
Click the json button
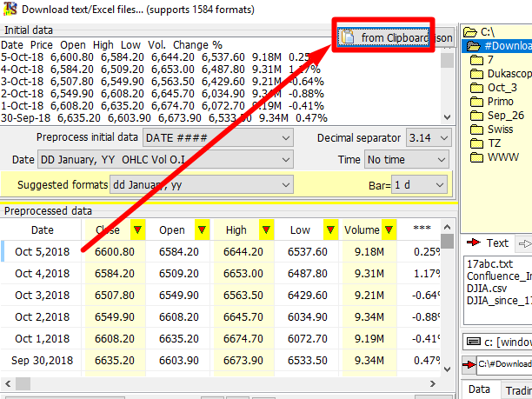(443, 38)
